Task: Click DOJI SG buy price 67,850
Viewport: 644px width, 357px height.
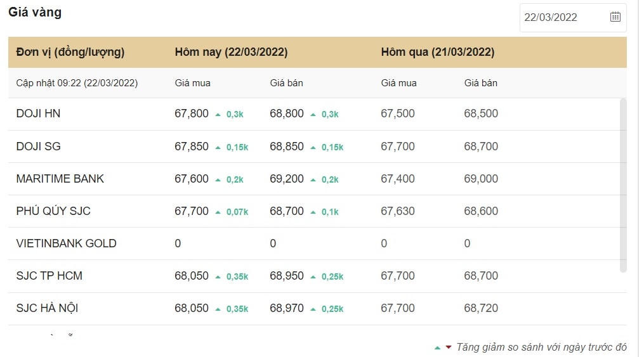Action: tap(192, 146)
